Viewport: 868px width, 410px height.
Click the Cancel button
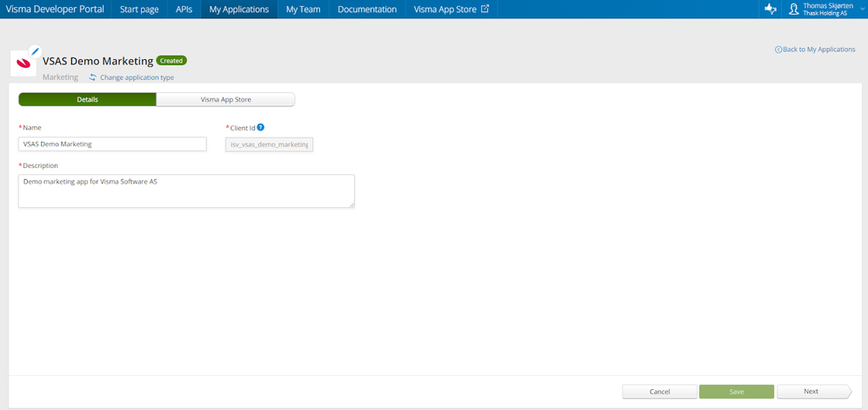tap(659, 392)
